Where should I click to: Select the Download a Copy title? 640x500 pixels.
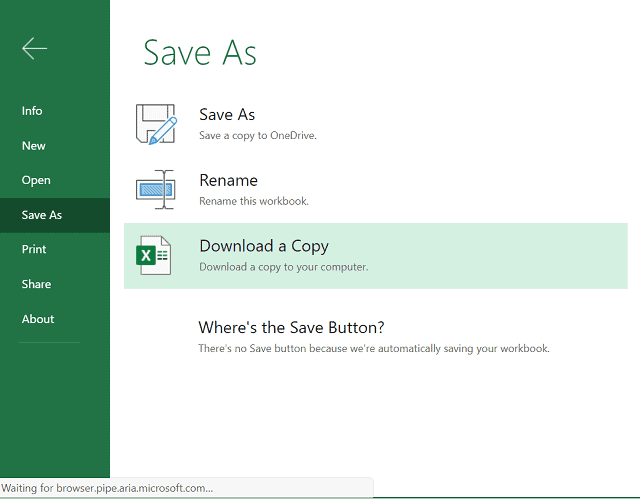coord(264,246)
